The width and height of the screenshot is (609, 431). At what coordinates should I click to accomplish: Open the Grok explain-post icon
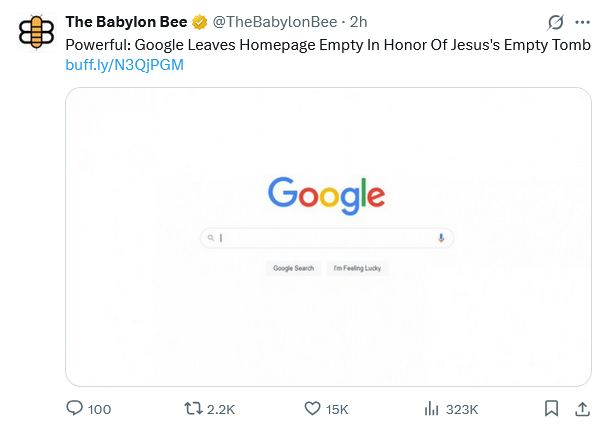coord(556,22)
